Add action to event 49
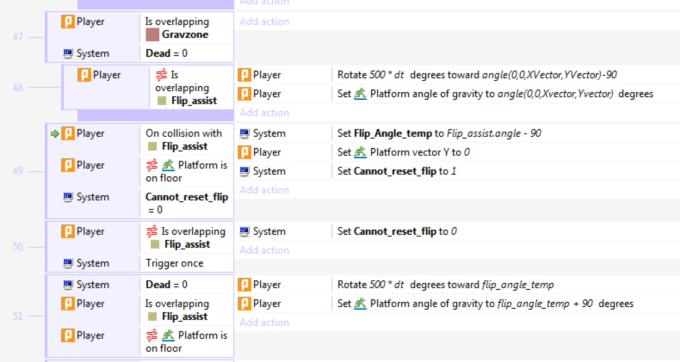Image resolution: width=680 pixels, height=362 pixels. point(265,190)
